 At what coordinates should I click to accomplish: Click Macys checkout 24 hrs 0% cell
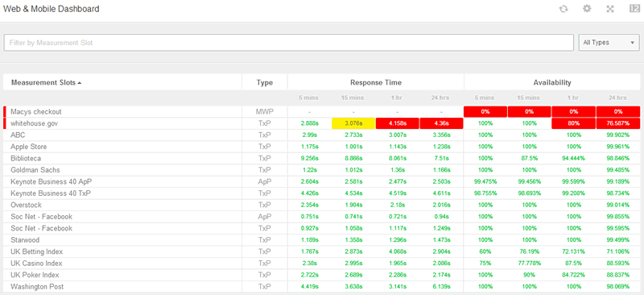click(x=617, y=111)
